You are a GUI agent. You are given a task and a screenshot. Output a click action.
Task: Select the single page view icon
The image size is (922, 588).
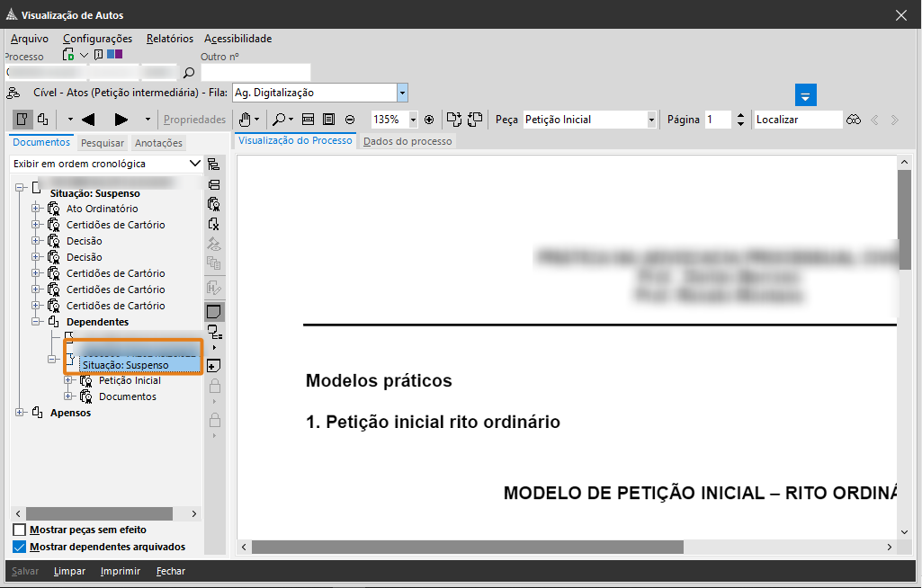coord(22,120)
